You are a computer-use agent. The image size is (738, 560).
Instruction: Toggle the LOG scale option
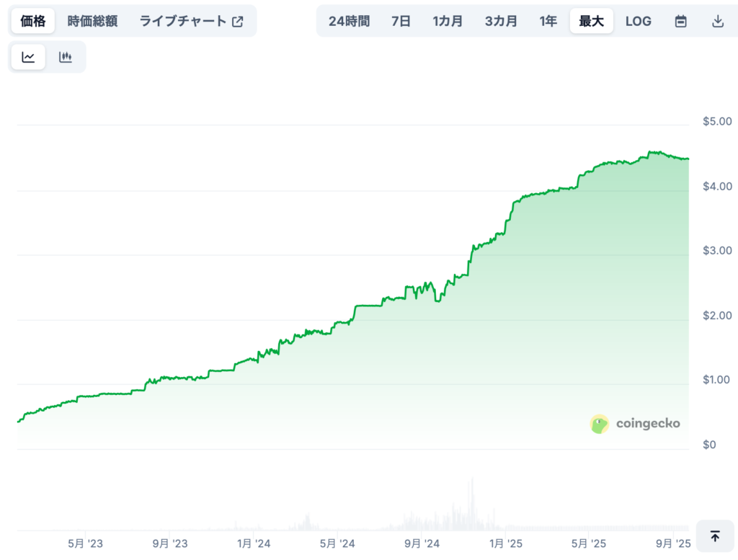click(638, 21)
